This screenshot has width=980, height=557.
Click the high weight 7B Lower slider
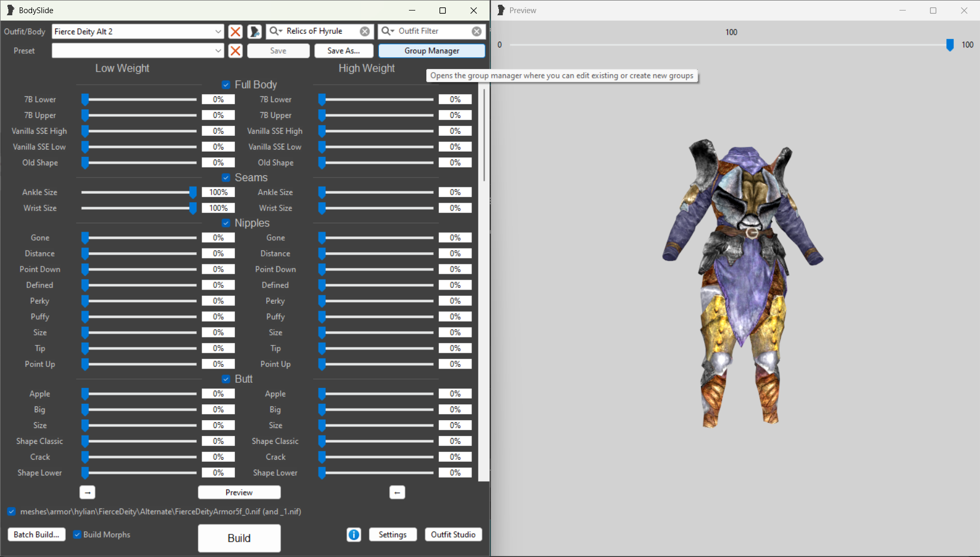click(376, 100)
